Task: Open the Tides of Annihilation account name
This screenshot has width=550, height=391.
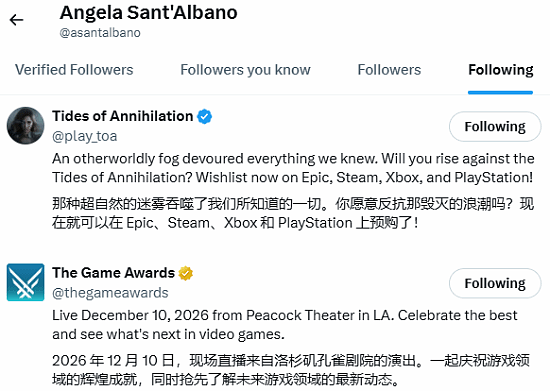Action: [123, 116]
